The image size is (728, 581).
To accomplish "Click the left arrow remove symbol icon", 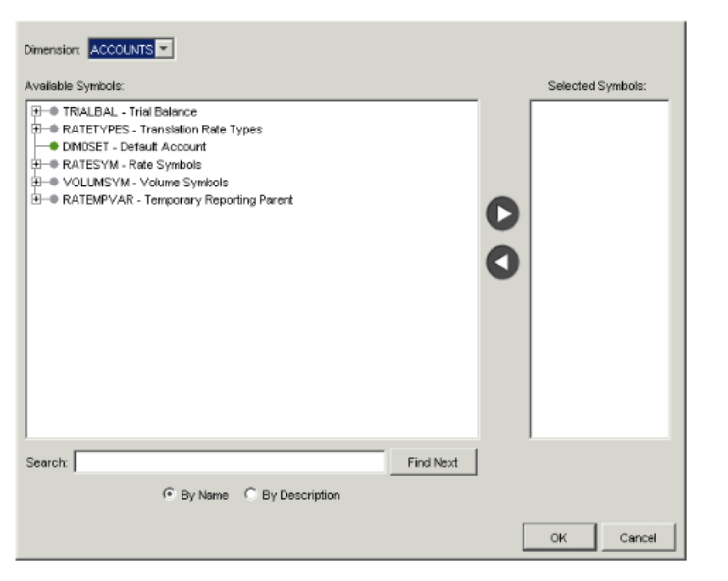I will pyautogui.click(x=504, y=261).
